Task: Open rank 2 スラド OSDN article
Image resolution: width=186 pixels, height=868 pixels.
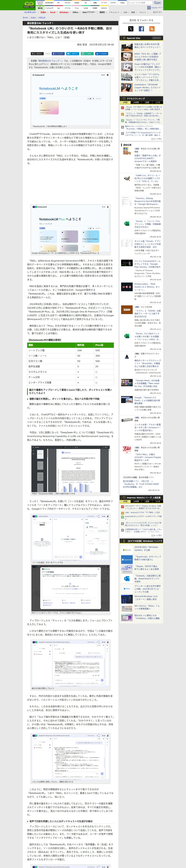Action: point(143,115)
